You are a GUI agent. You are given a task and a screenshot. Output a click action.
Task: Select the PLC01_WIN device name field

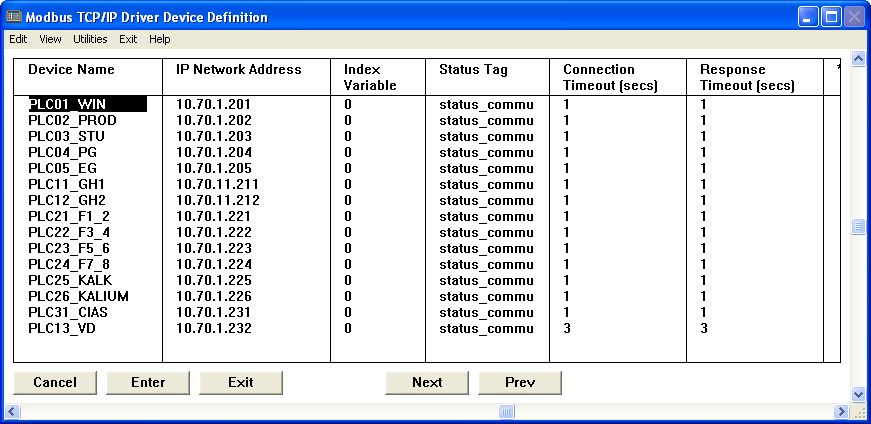point(87,104)
